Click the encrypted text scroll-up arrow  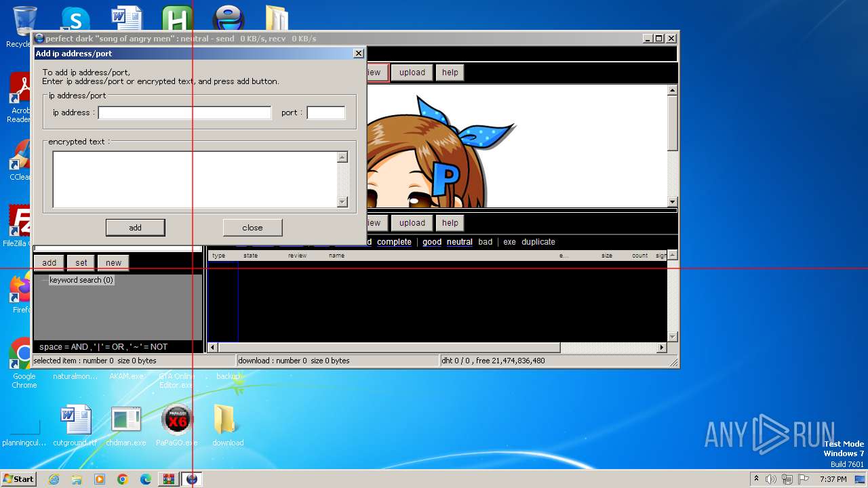342,157
